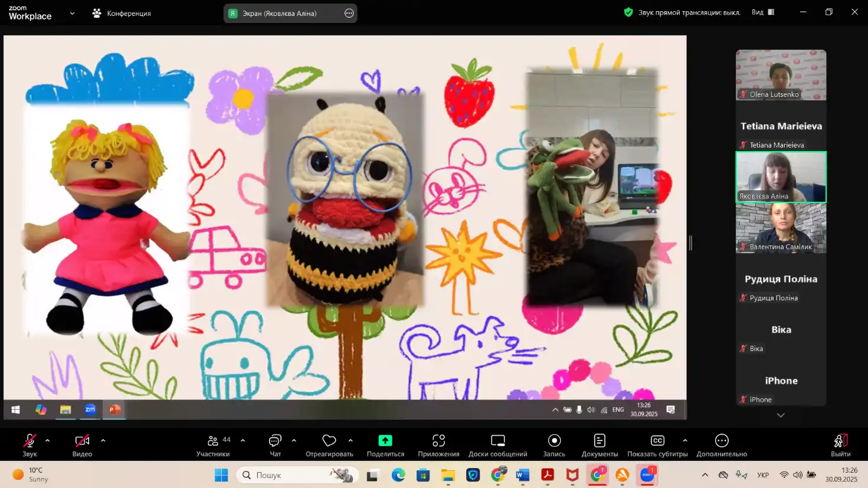The width and height of the screenshot is (868, 488).
Task: Open Дополнительно more options
Action: coord(721,441)
